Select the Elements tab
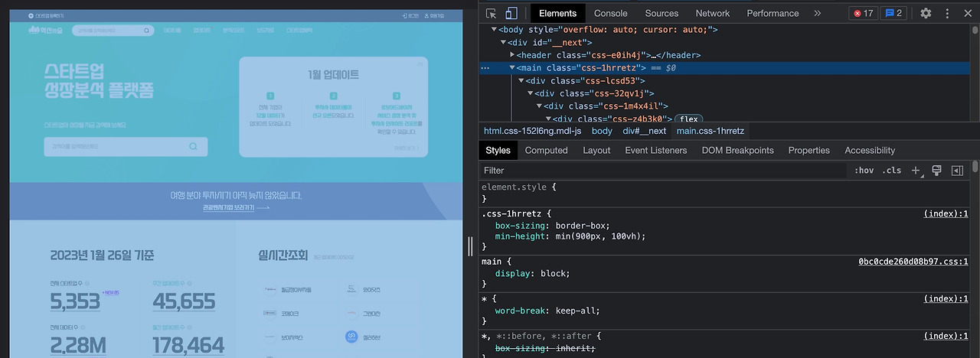Image resolution: width=980 pixels, height=358 pixels. 557,13
